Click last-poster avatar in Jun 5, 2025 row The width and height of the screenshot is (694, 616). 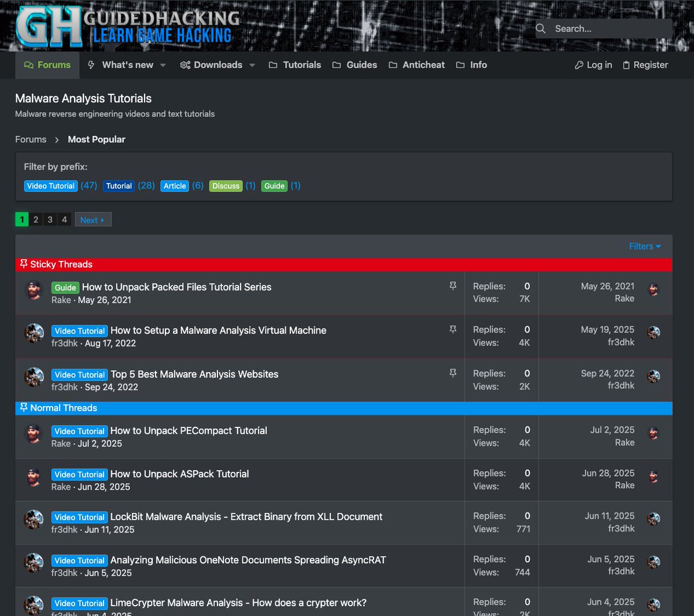(654, 562)
